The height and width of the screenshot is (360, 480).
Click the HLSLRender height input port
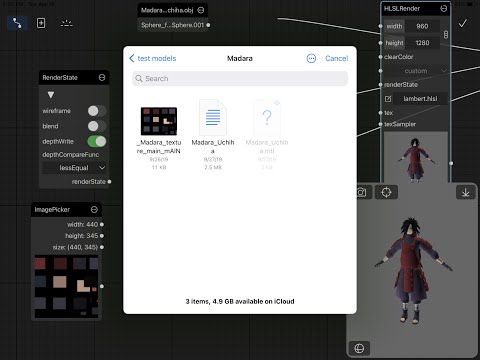point(380,43)
